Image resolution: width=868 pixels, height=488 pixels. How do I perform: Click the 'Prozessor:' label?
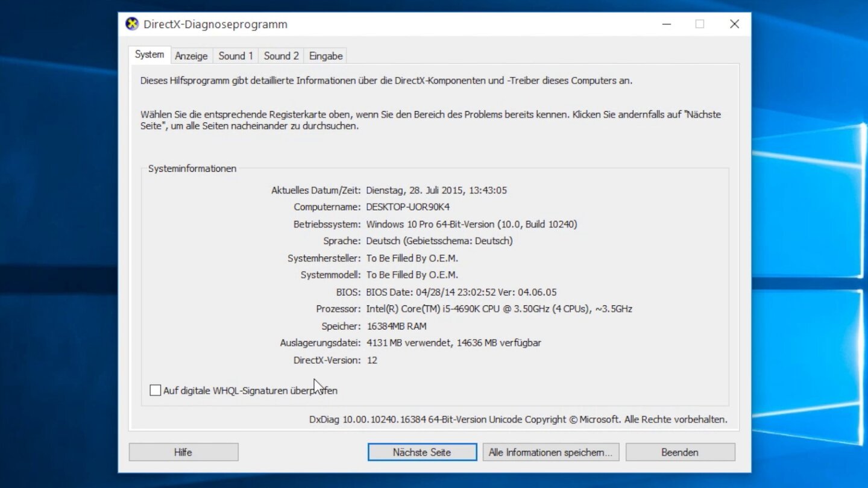click(339, 309)
